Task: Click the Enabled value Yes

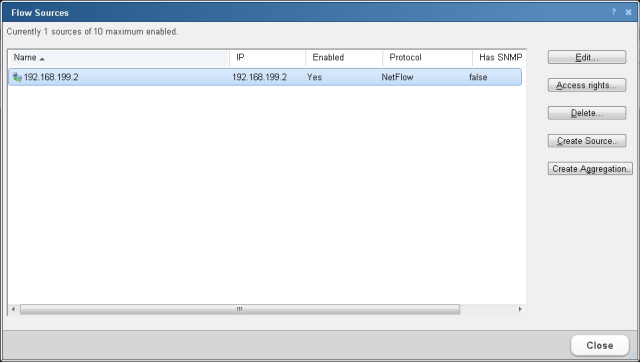Action: 314,77
